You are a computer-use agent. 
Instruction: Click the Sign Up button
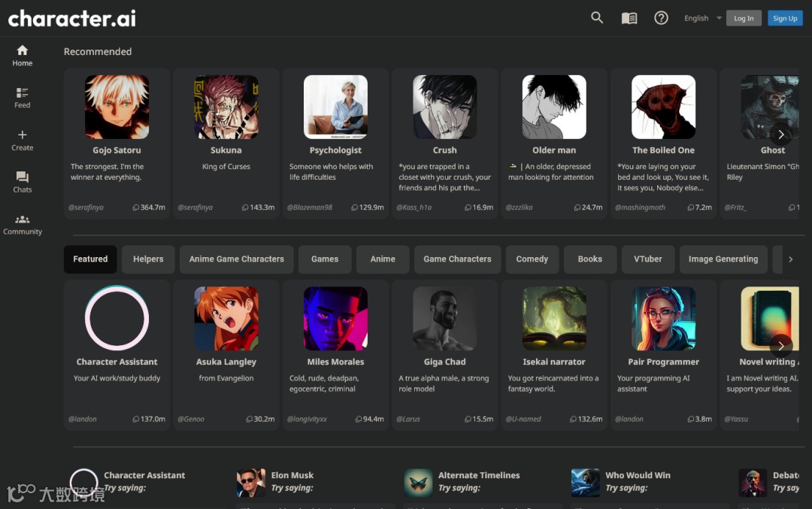(785, 18)
